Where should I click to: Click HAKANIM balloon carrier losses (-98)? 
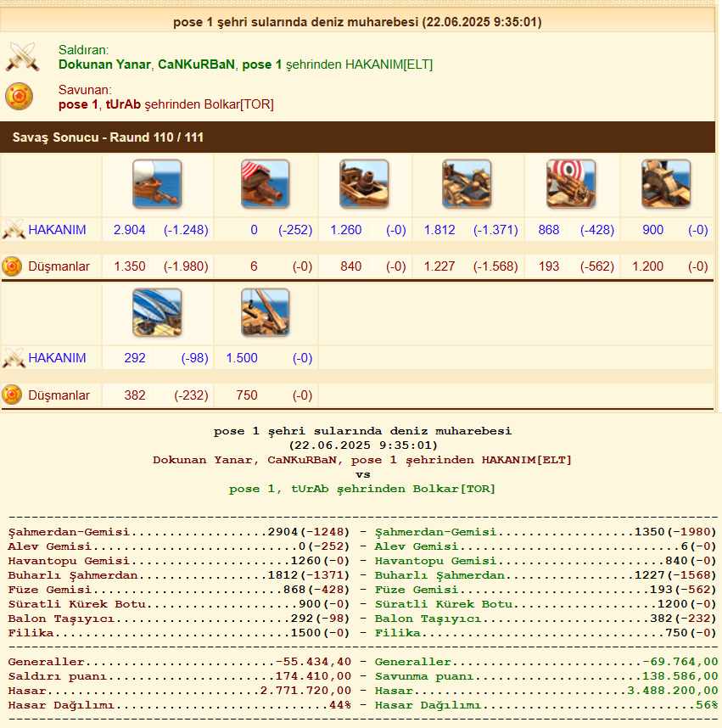[194, 358]
